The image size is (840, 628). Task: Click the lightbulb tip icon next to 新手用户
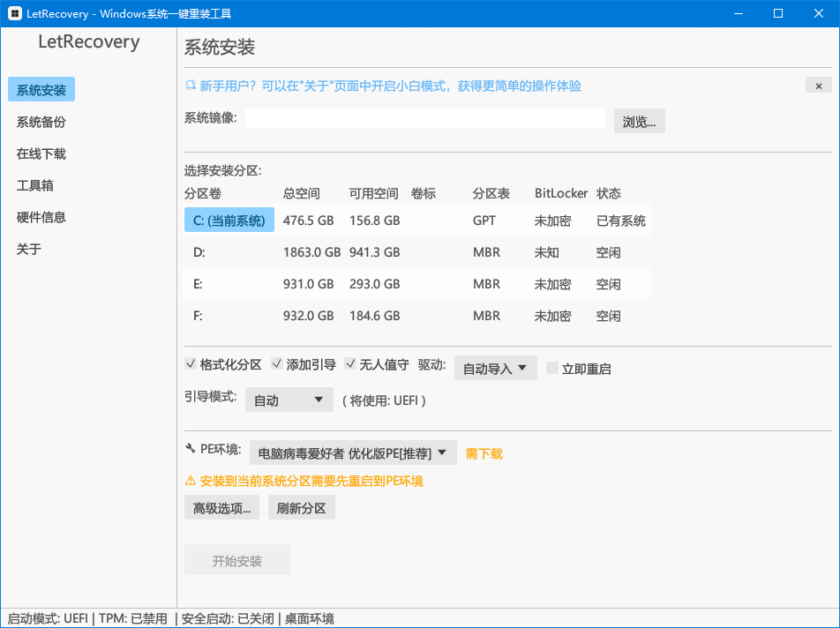pyautogui.click(x=190, y=86)
